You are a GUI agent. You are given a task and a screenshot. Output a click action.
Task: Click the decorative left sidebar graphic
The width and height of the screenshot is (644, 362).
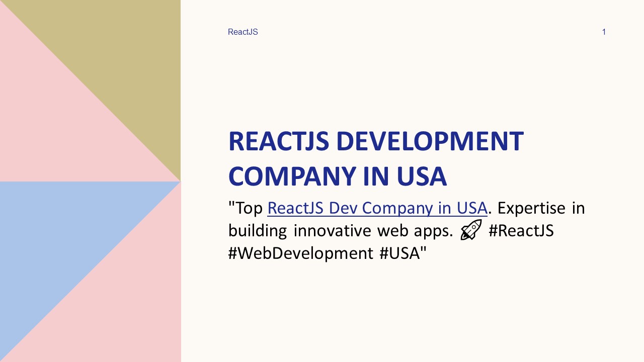click(x=91, y=181)
